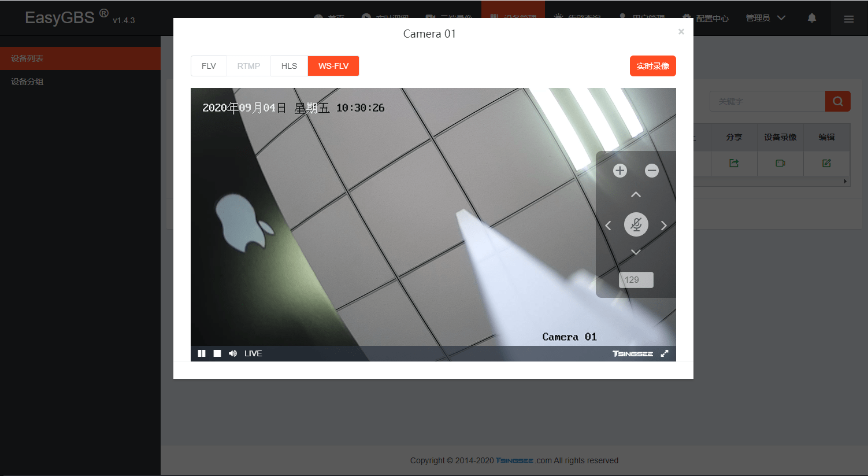Screen dimensions: 868x476
Task: Tilt camera down with the down arrow
Action: [636, 252]
